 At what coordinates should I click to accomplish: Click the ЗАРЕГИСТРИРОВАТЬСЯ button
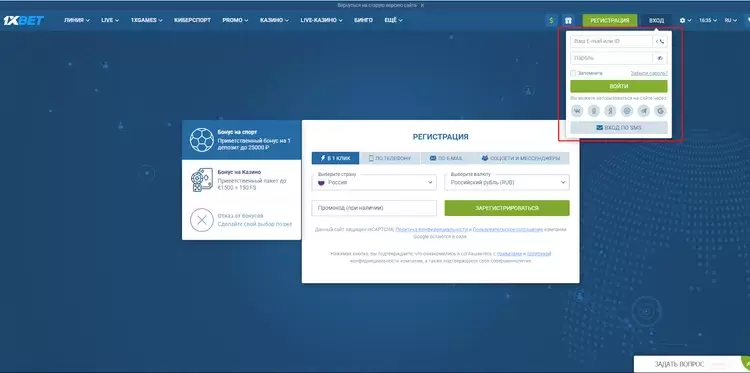pyautogui.click(x=507, y=208)
